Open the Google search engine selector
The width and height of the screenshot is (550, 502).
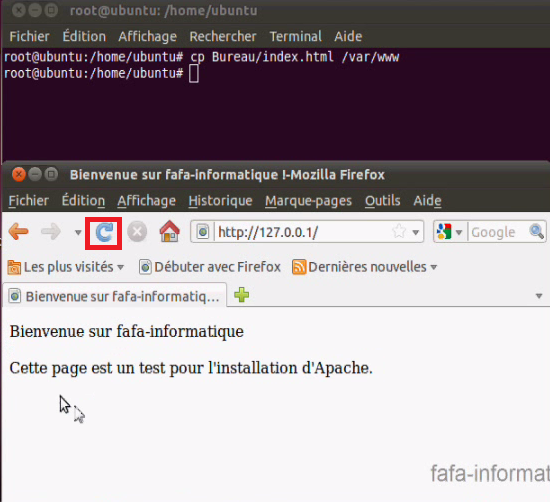point(449,232)
